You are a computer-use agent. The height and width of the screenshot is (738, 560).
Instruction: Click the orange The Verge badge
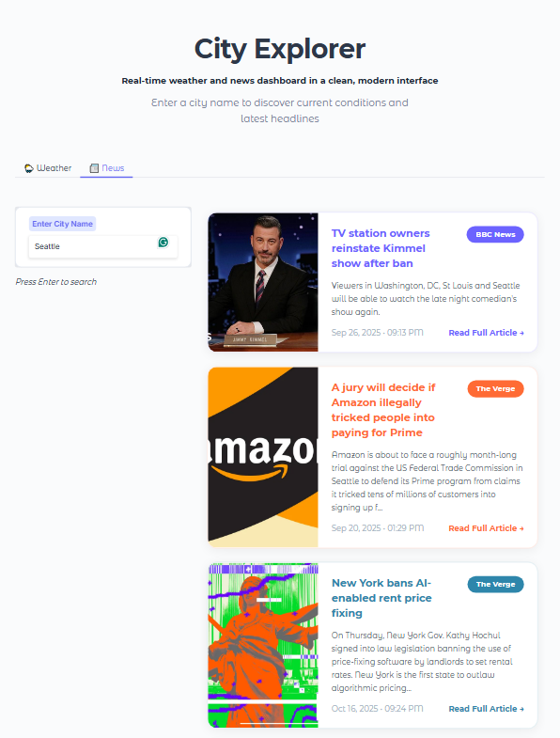tap(495, 389)
